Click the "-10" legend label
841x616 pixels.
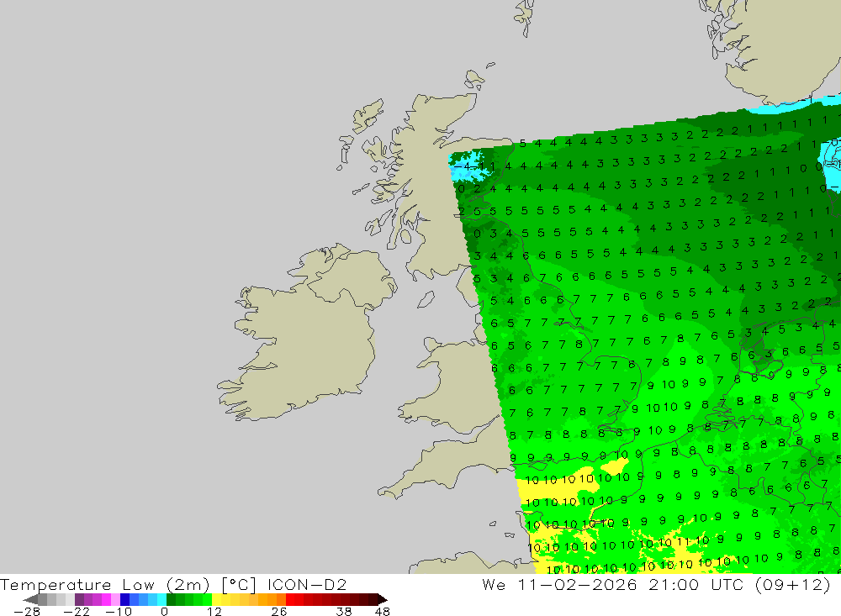coord(119,611)
